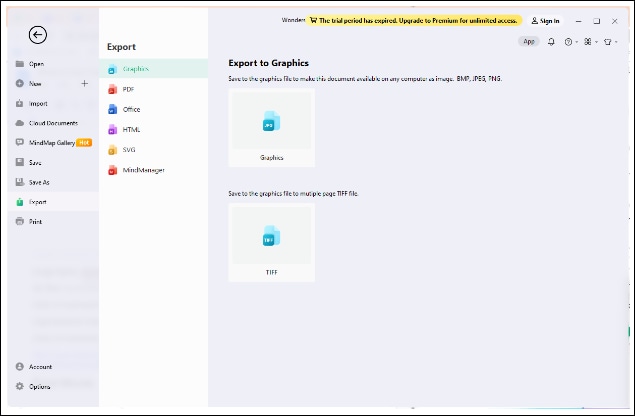Select New in the sidebar
This screenshot has width=635, height=416.
coord(35,84)
